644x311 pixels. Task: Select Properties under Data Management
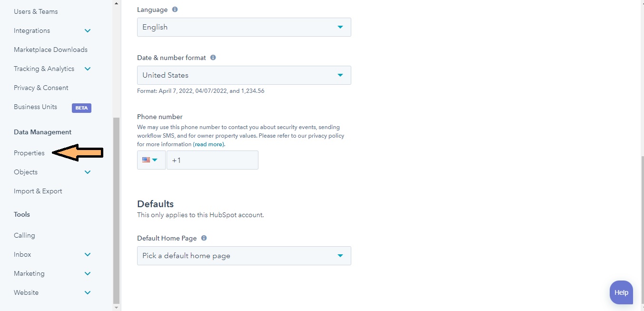(x=29, y=152)
